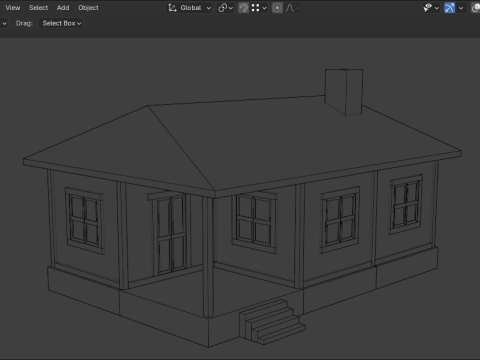Open the snapping options dropdown
The width and height of the screenshot is (480, 360).
coord(259,8)
